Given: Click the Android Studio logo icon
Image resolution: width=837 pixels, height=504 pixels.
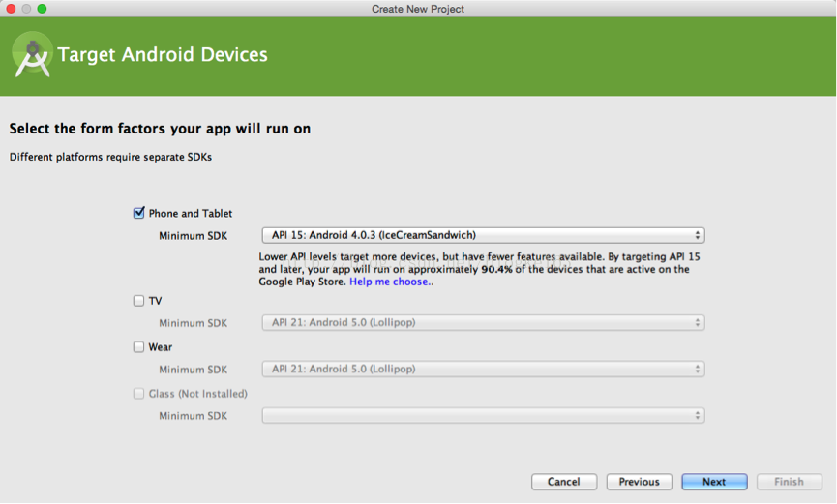Looking at the screenshot, I should coord(32,54).
